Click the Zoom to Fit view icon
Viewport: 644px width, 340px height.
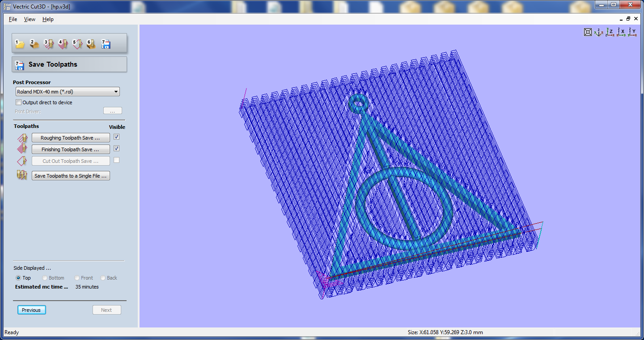coord(588,32)
